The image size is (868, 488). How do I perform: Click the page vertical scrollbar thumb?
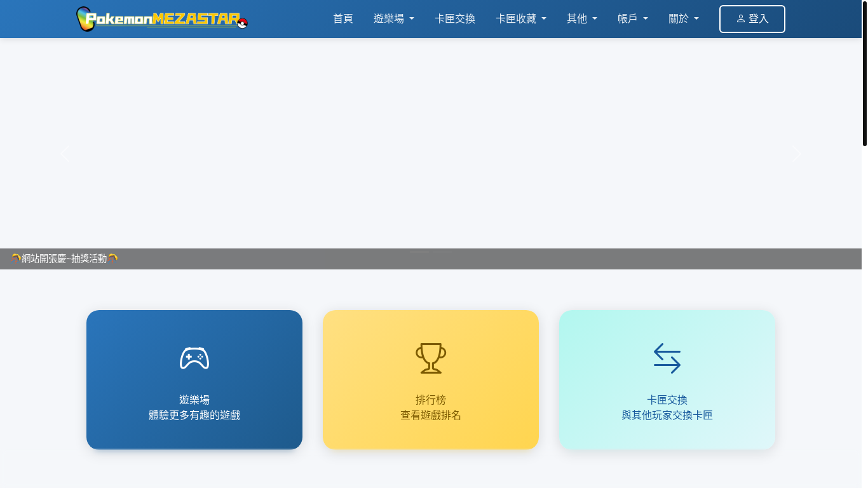point(865,73)
